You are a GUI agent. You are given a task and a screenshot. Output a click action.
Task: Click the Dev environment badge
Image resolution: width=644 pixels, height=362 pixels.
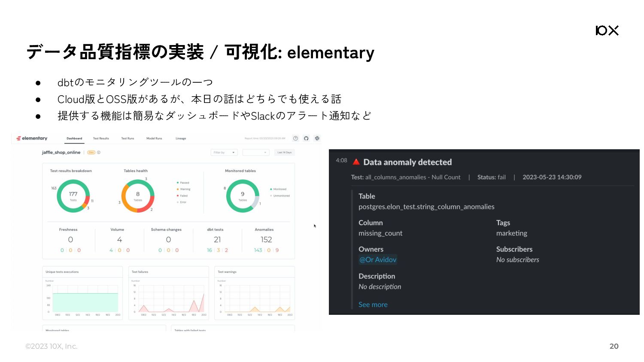point(91,152)
